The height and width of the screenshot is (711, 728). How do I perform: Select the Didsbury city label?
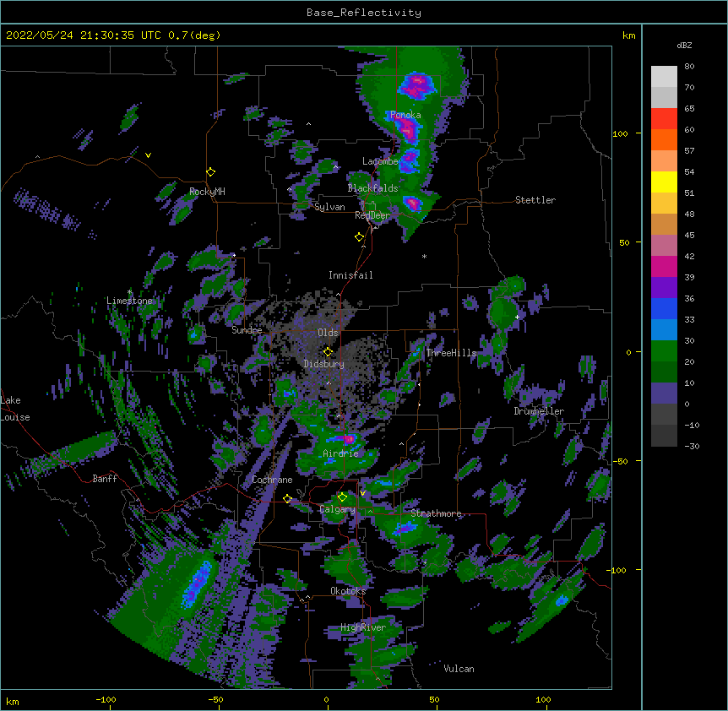(324, 364)
